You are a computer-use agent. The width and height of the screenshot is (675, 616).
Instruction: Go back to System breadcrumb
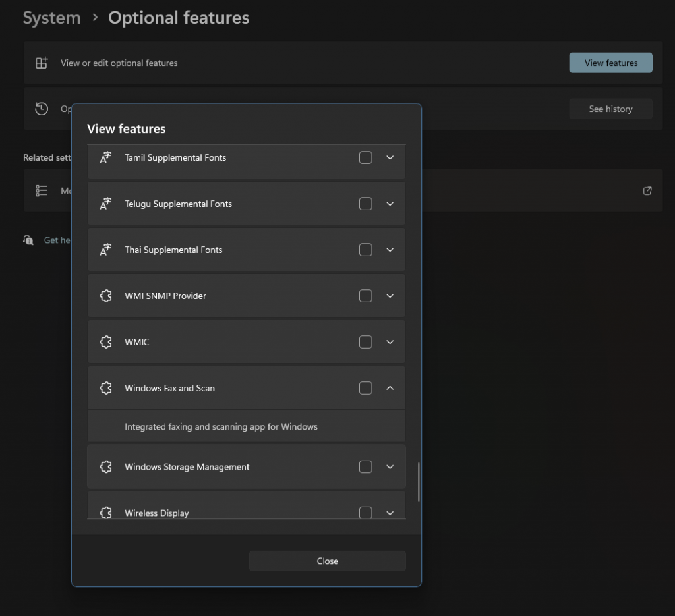(51, 18)
